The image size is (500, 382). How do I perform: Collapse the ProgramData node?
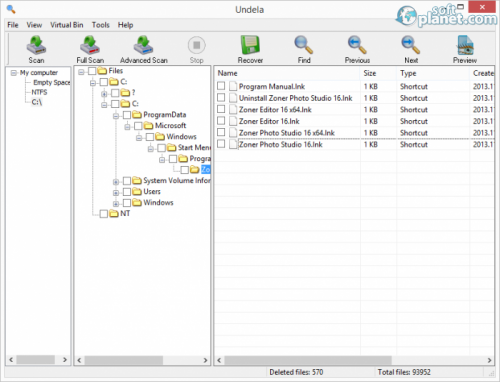(x=116, y=116)
